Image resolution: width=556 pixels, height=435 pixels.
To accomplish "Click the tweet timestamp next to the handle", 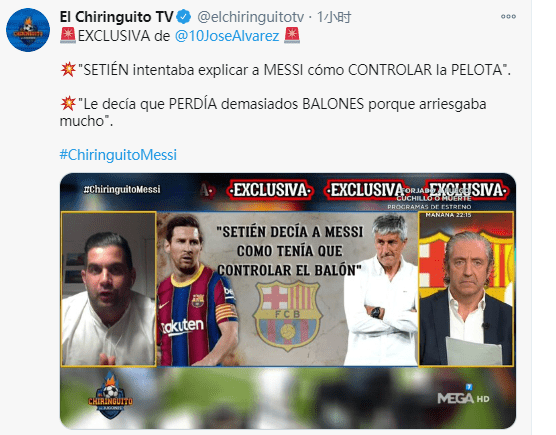I will pyautogui.click(x=334, y=17).
